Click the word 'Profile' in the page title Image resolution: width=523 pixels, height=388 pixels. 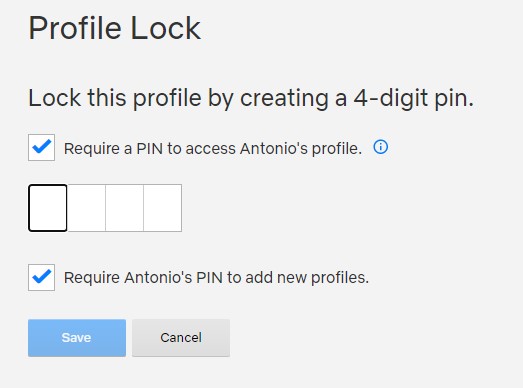(x=75, y=28)
